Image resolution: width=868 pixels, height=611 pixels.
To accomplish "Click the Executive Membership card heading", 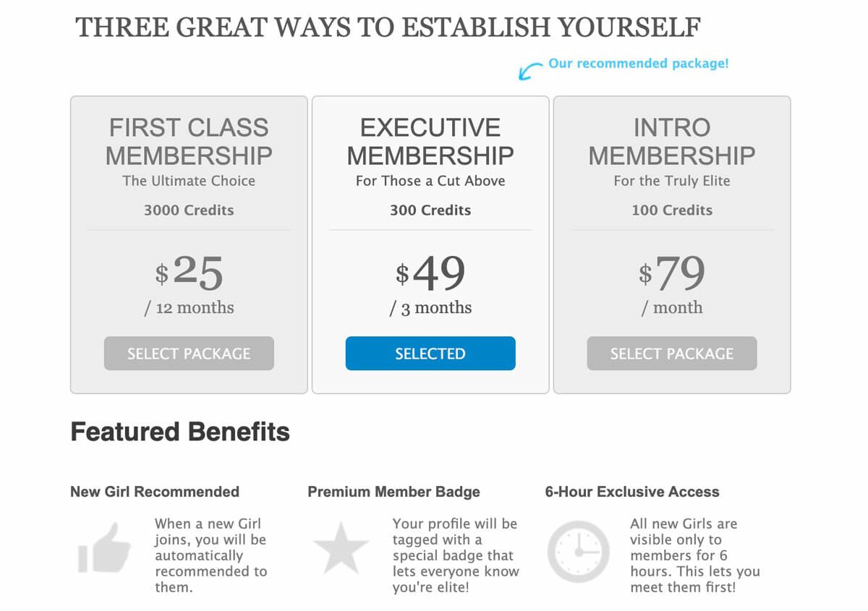I will 430,142.
